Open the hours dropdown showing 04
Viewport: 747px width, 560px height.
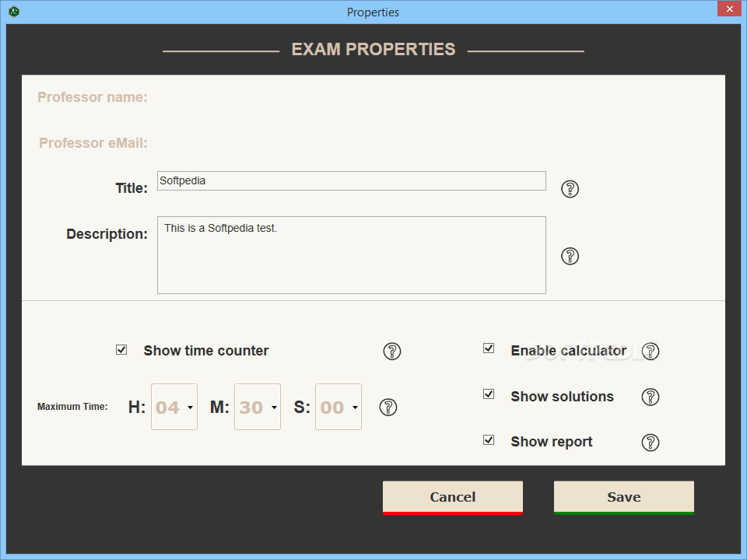pos(174,407)
